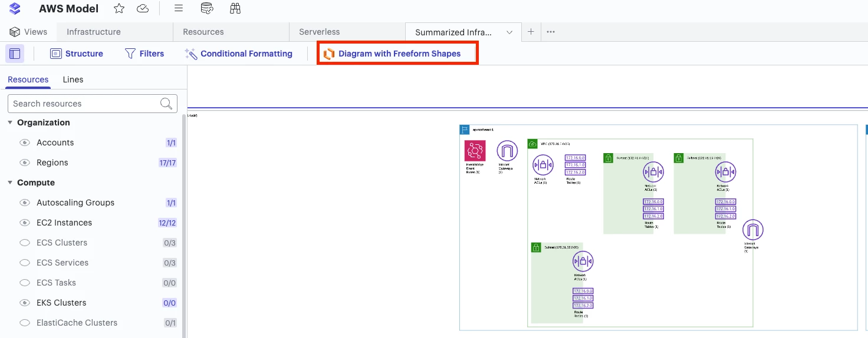
Task: Select Network ACLs icon in Subnet 172.31.32.0/20
Action: point(583,261)
